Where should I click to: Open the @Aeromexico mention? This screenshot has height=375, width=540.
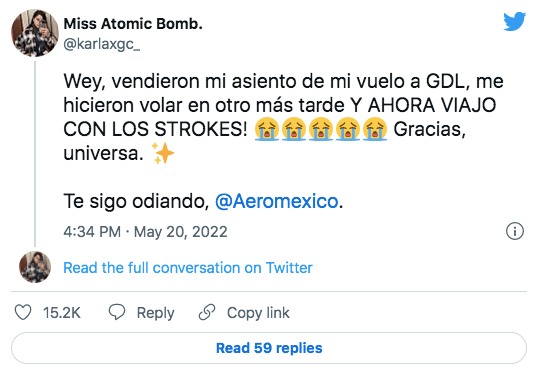pos(277,201)
